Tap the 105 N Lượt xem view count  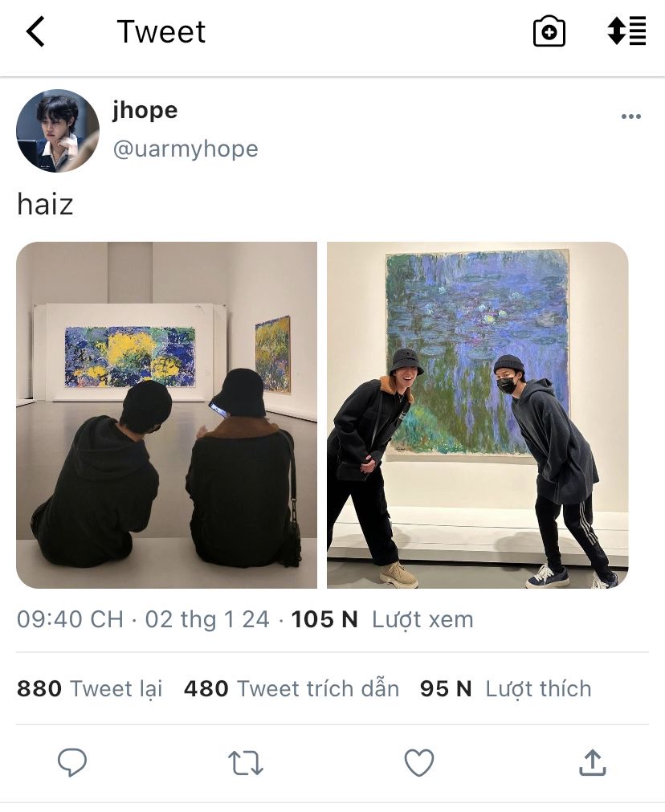(382, 619)
